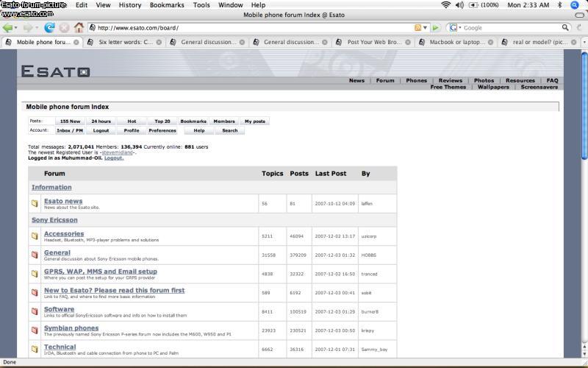This screenshot has height=368, width=588.
Task: Click the '155 New' posts button
Action: [x=70, y=121]
